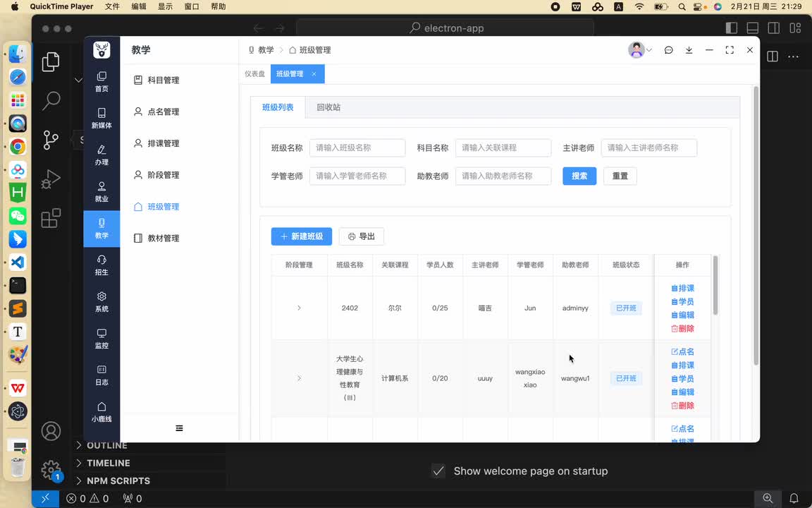Open 首页 in the dark sidebar
812x508 pixels.
tap(101, 82)
